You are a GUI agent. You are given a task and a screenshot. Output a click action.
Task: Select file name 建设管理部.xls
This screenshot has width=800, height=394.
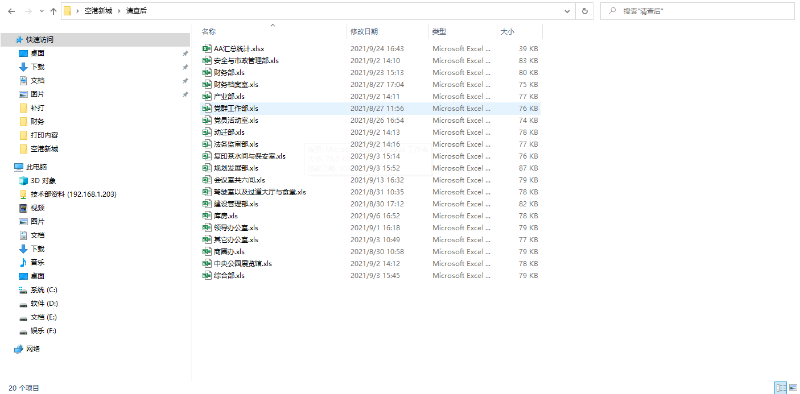click(236, 204)
